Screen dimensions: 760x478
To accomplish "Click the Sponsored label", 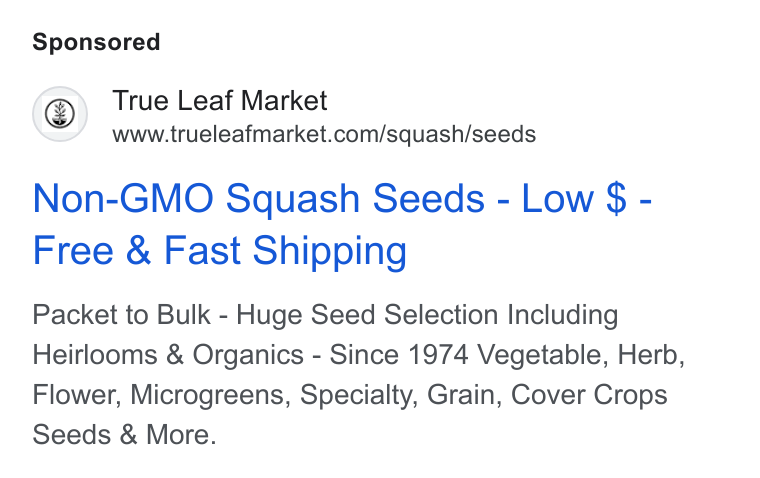I will (x=96, y=42).
